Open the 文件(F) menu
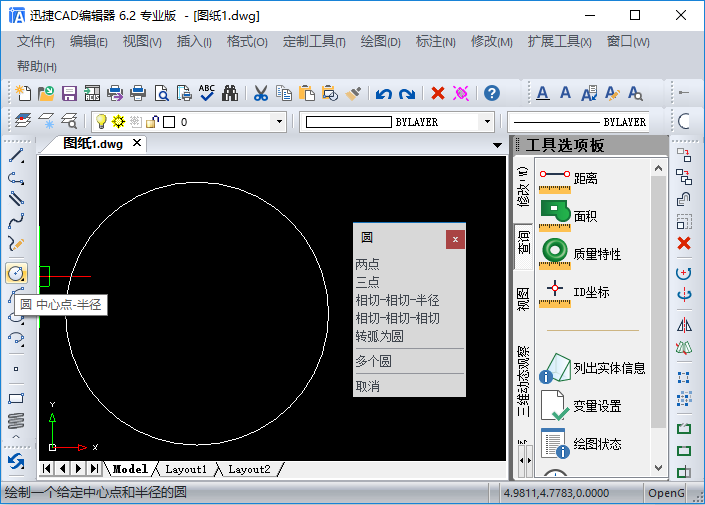This screenshot has height=505, width=705. point(36,42)
